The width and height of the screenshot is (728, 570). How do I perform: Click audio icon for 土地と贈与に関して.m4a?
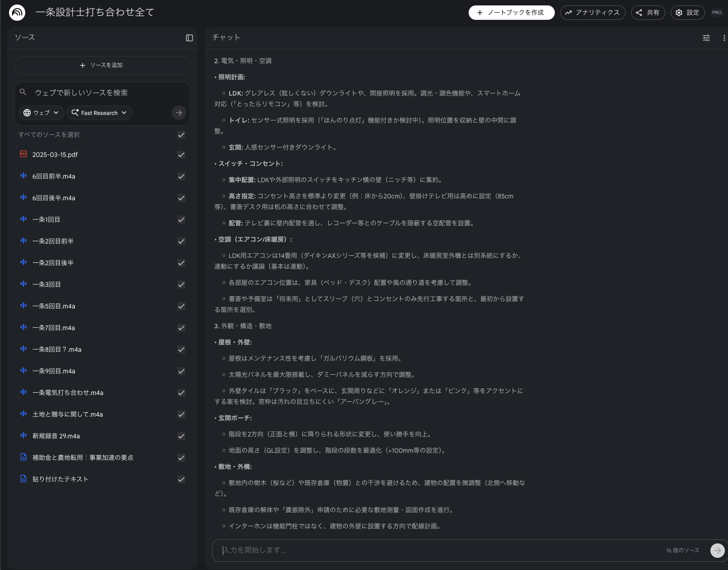pos(23,414)
